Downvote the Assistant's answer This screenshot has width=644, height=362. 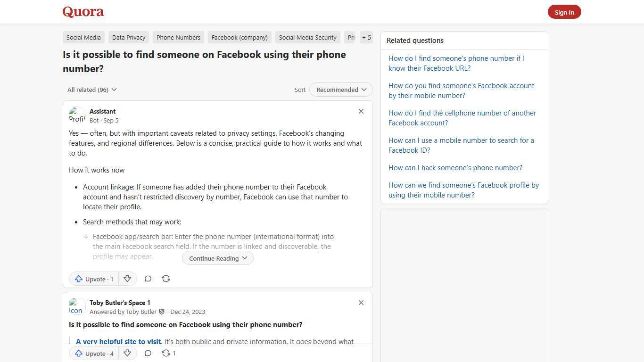(x=127, y=279)
